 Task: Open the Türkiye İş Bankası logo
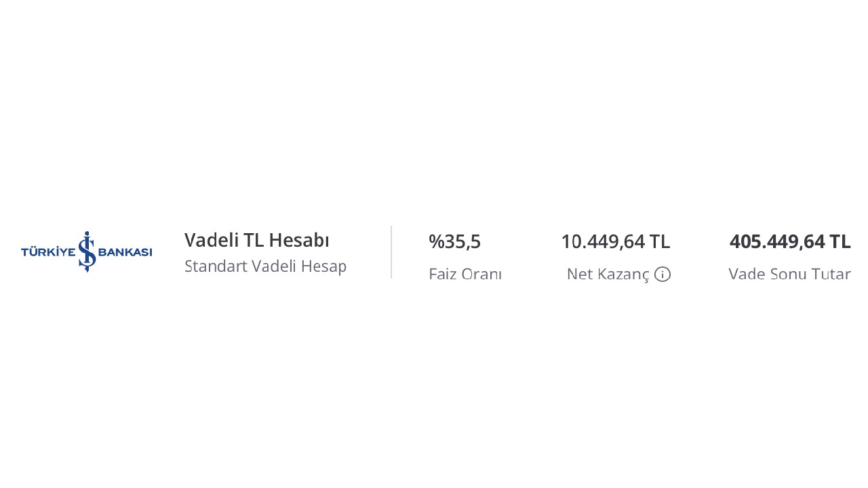click(87, 251)
